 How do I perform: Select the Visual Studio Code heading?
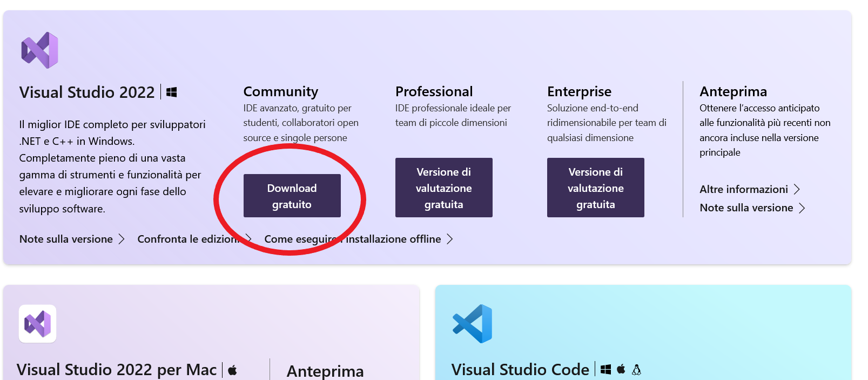coord(520,370)
